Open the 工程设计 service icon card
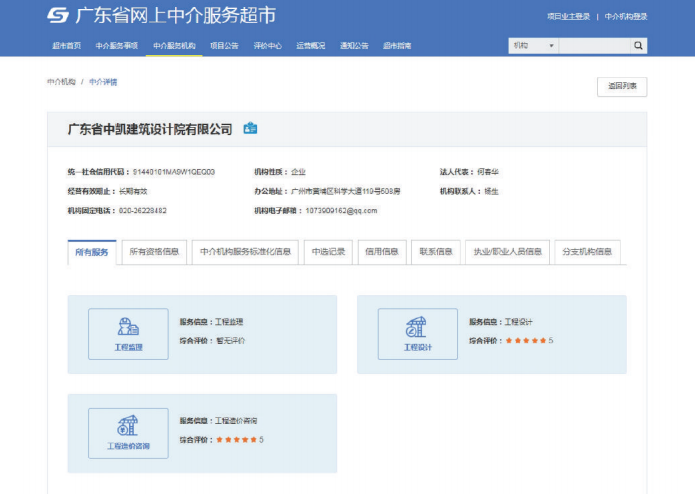The height and width of the screenshot is (494, 695). click(x=418, y=334)
